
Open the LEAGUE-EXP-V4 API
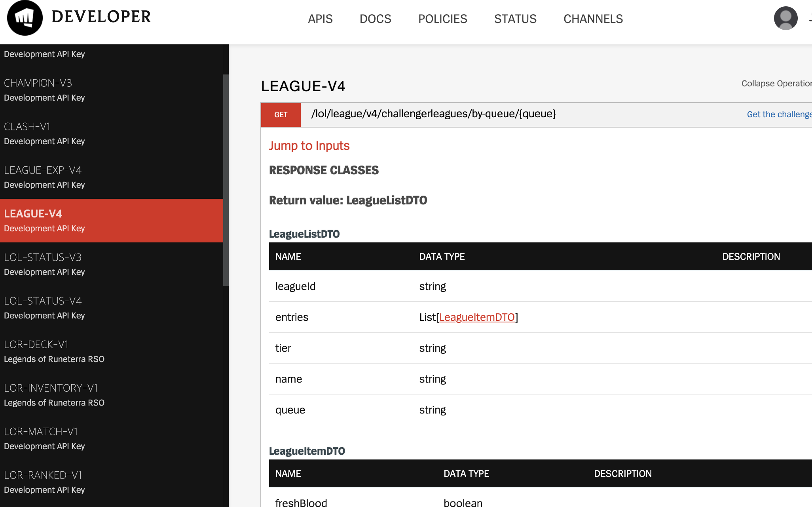coord(43,170)
